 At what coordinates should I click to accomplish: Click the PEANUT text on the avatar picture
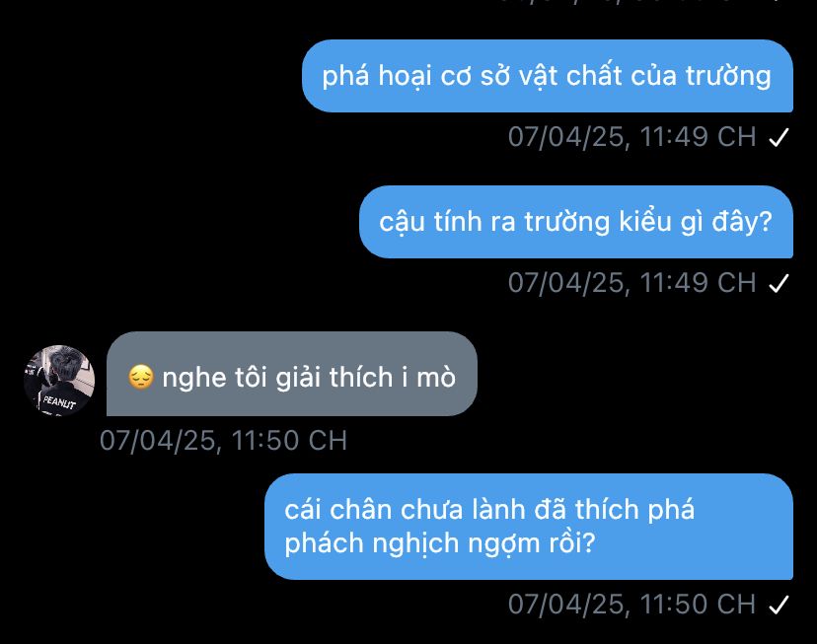(x=59, y=402)
